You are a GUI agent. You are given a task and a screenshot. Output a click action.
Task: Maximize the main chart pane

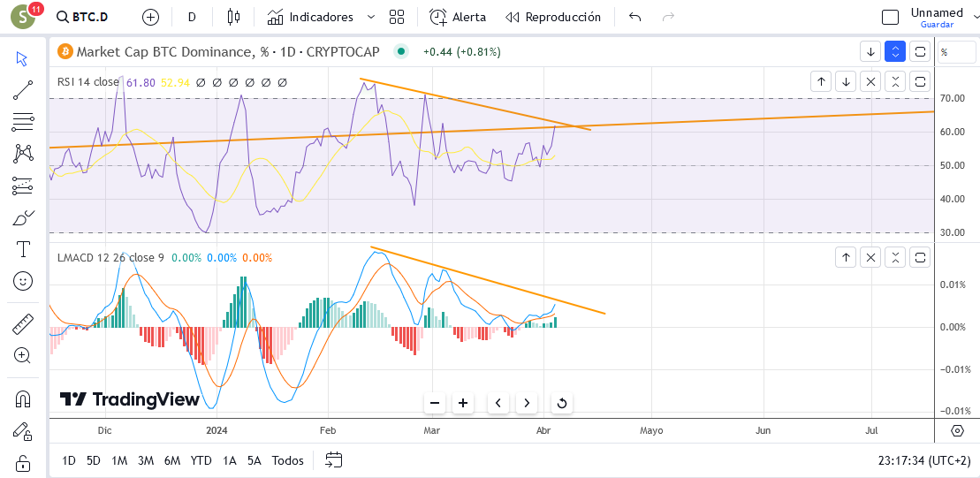920,52
